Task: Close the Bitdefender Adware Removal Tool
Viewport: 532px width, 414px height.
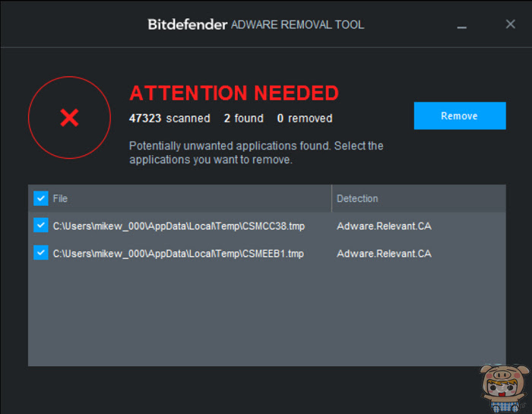Action: (x=510, y=24)
